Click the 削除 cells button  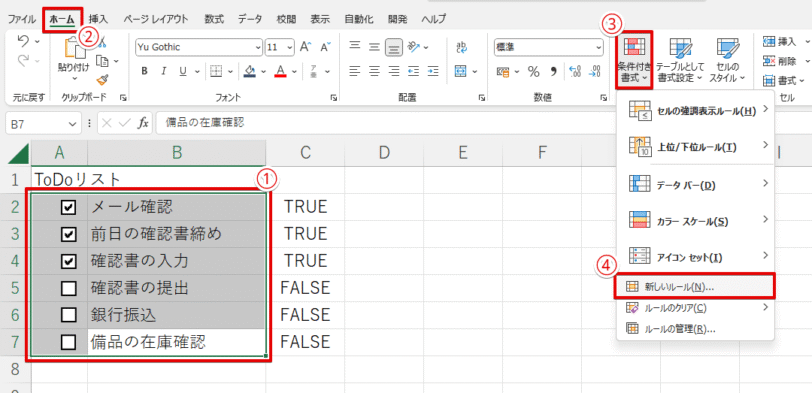(780, 61)
